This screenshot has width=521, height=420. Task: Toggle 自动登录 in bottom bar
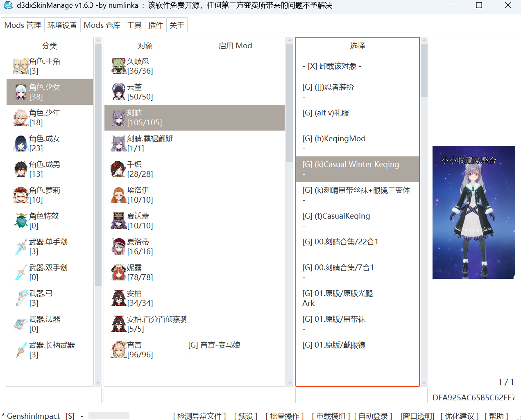pyautogui.click(x=373, y=416)
